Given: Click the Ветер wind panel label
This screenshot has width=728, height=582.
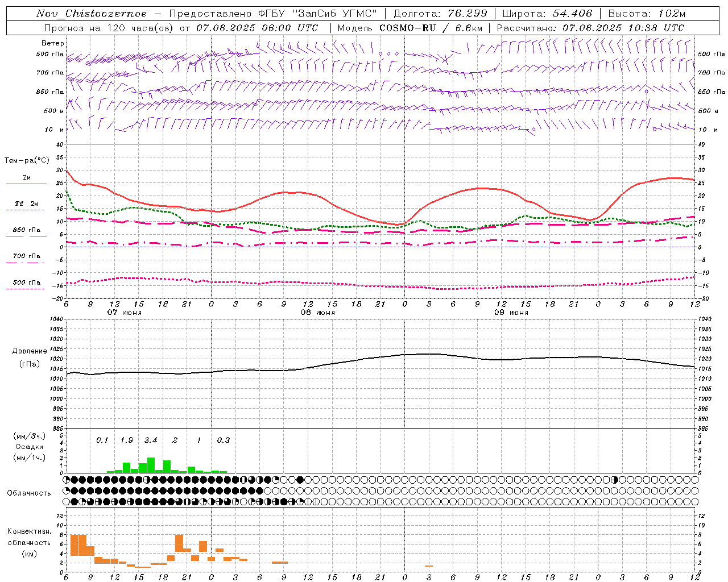Looking at the screenshot, I should coord(53,43).
